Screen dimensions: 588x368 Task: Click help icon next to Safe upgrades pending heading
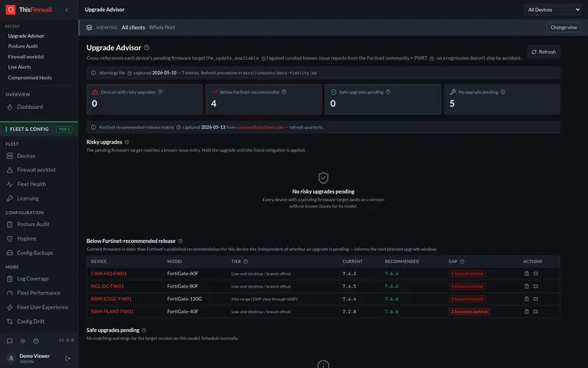[144, 330]
